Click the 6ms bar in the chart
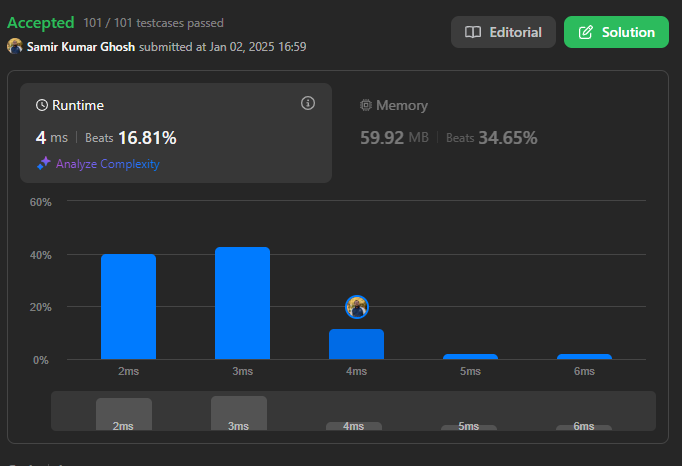682x466 pixels. click(584, 357)
